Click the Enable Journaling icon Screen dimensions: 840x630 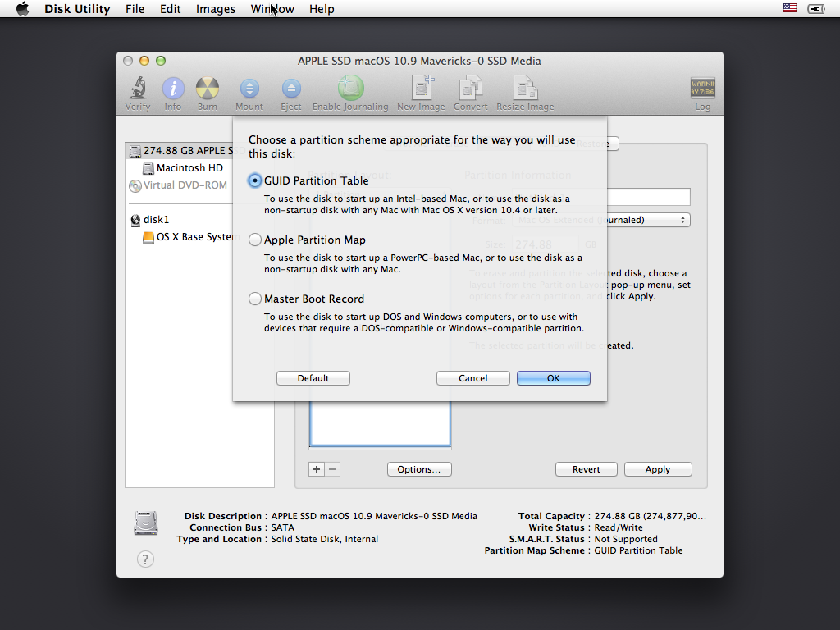350,88
